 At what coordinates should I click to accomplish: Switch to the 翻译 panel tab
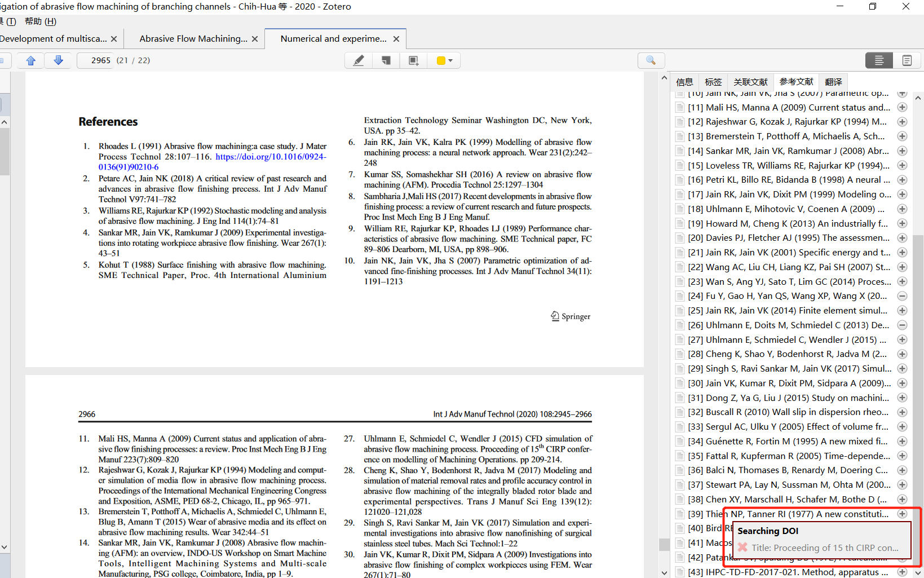click(x=833, y=81)
